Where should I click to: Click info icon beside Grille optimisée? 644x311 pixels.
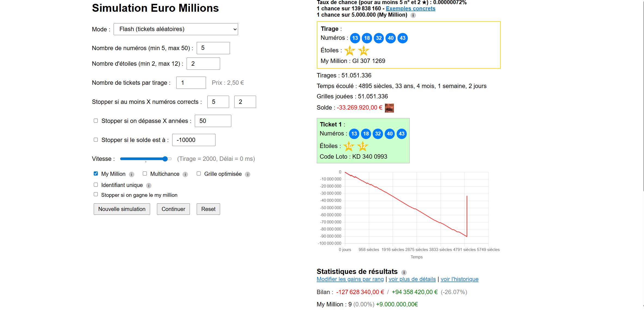pyautogui.click(x=247, y=174)
